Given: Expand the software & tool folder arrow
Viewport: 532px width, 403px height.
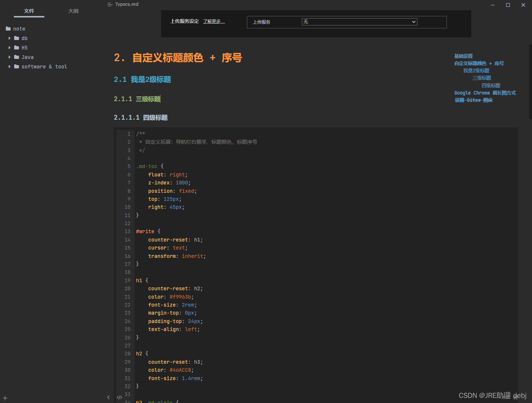Looking at the screenshot, I should 9,67.
